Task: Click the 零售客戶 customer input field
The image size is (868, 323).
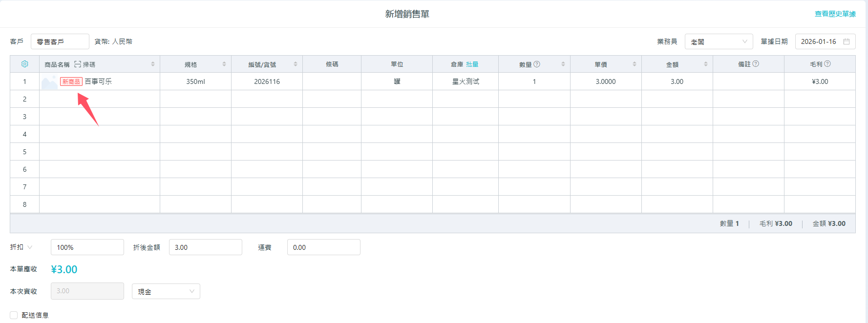Action: click(60, 41)
